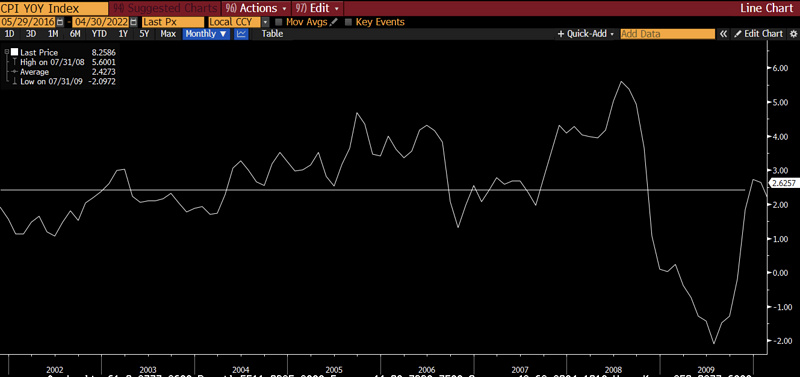Click the white Last Price legend swatch

click(x=14, y=52)
